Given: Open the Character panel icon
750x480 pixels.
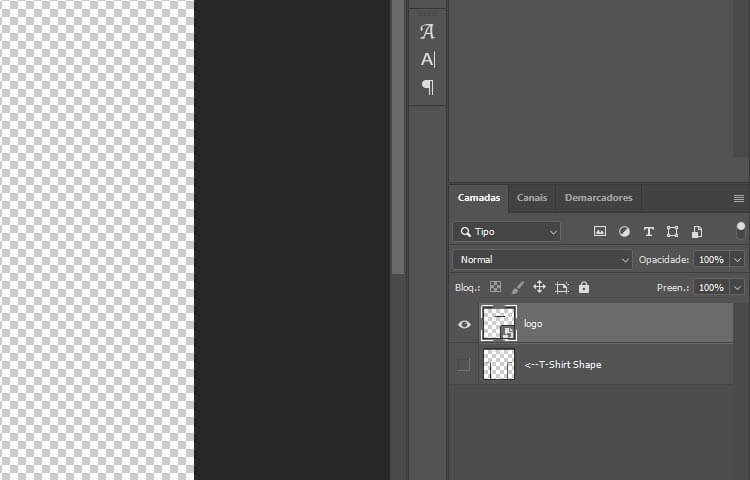Looking at the screenshot, I should coord(427,59).
